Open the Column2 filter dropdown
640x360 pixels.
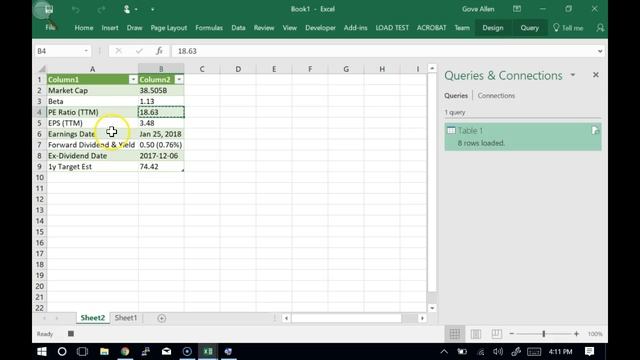point(179,80)
